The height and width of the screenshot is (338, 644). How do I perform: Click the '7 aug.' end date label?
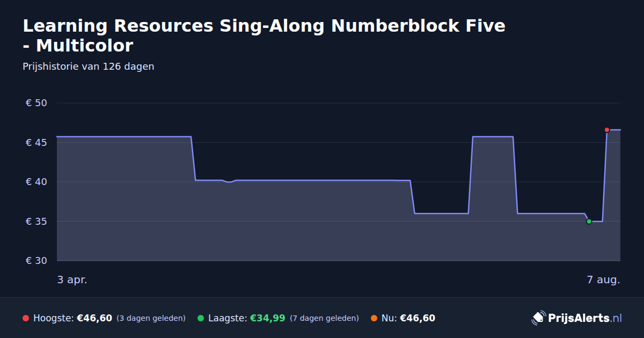(x=603, y=280)
